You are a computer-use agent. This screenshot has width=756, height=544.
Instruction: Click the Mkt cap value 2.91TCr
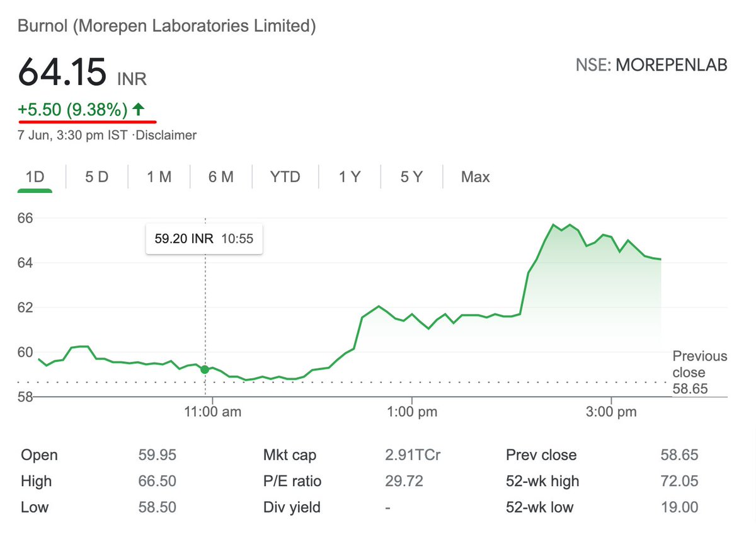click(x=413, y=455)
